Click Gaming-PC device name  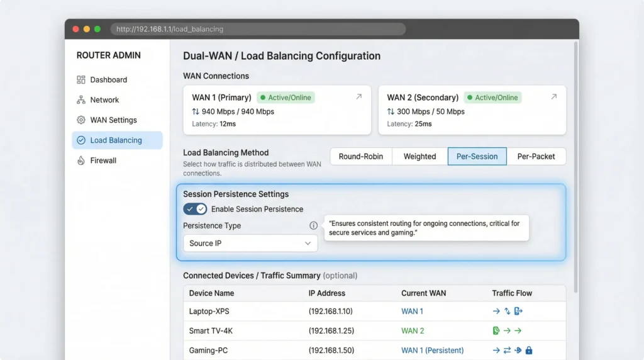(x=208, y=350)
